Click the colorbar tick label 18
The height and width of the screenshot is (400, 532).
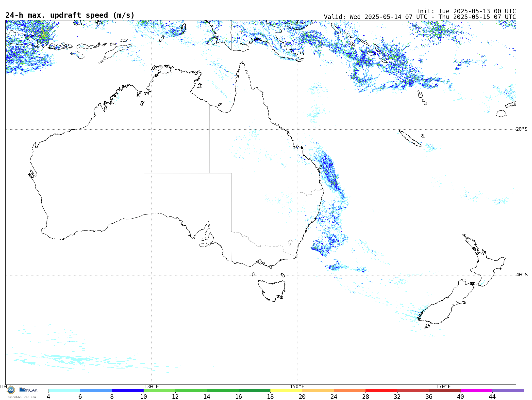tap(270, 397)
